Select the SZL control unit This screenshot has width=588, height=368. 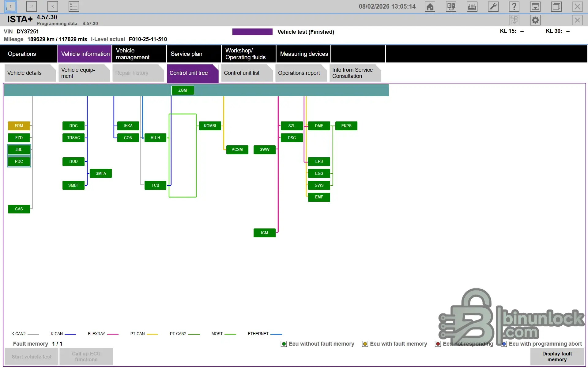pyautogui.click(x=292, y=126)
